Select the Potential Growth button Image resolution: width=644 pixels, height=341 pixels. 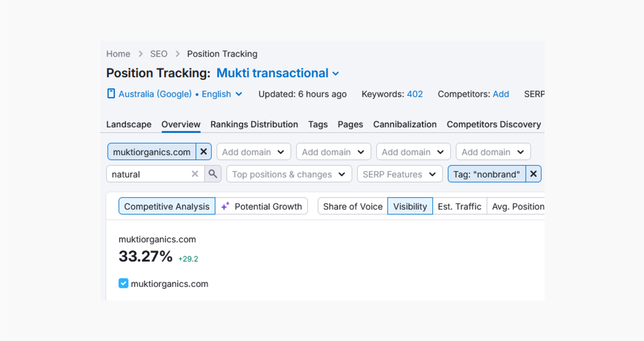262,206
